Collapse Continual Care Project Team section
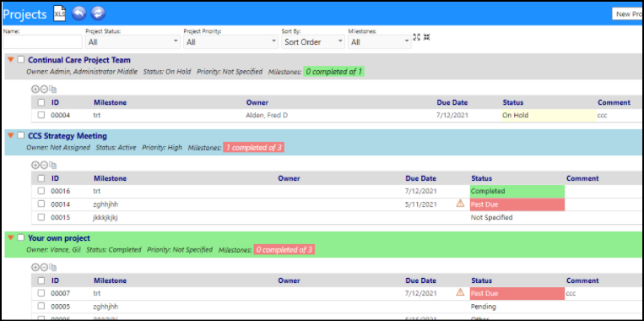Image resolution: width=644 pixels, height=321 pixels. point(11,60)
